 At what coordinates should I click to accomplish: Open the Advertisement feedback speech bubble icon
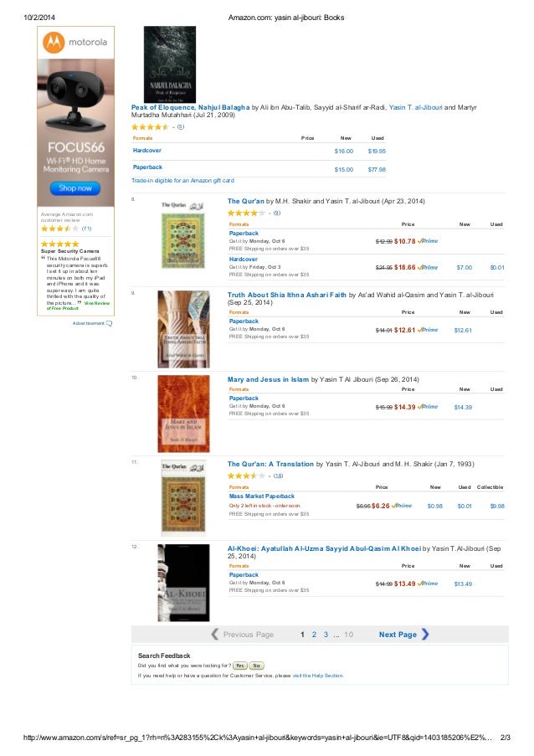pos(109,323)
